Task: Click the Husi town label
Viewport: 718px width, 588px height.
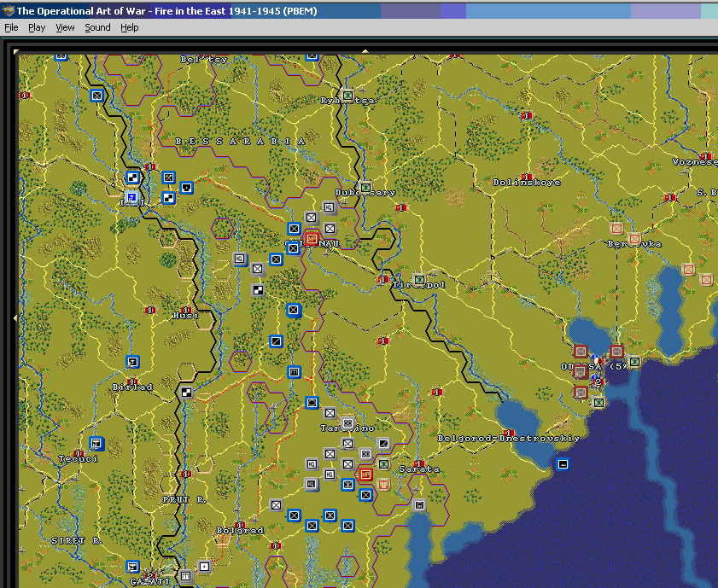Action: (185, 315)
